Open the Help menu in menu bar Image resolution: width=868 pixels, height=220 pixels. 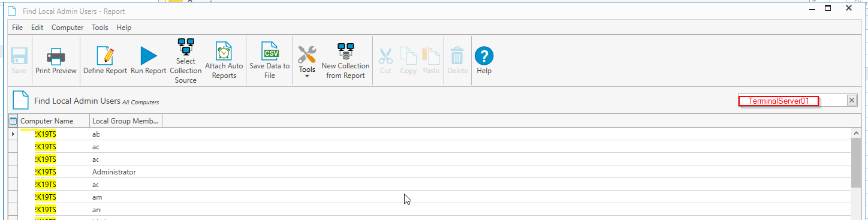pos(124,28)
